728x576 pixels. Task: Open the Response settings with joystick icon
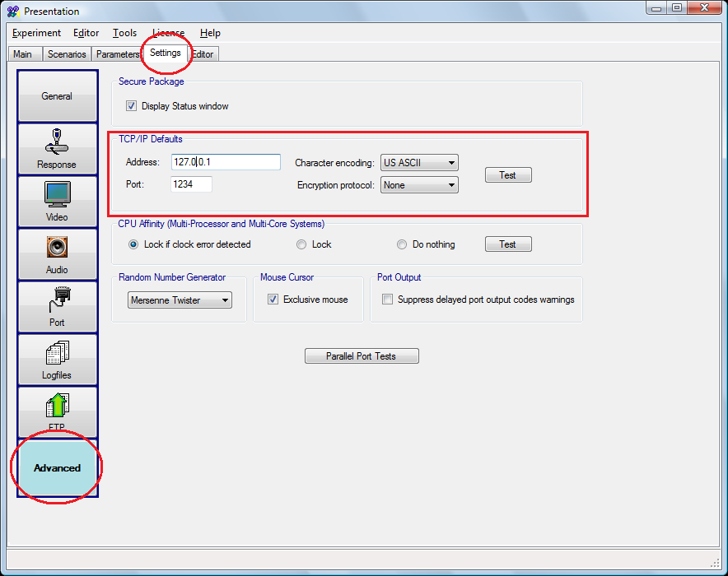click(x=57, y=148)
